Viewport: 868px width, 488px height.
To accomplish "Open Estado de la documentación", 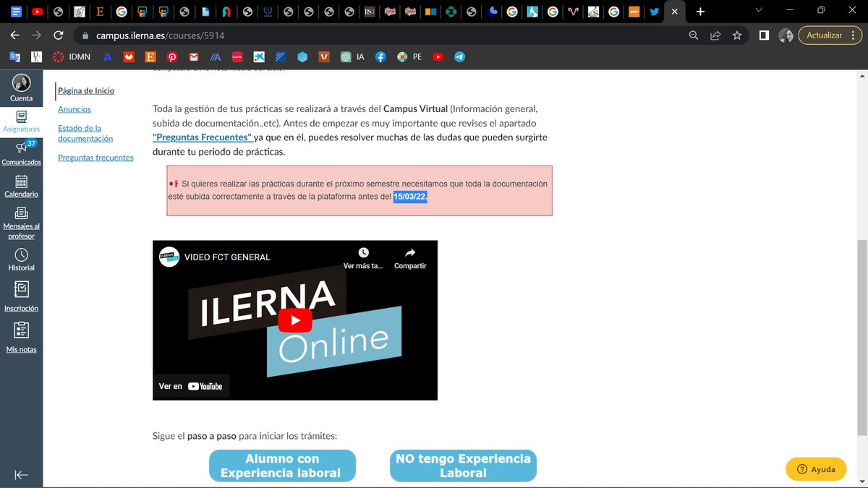I will [x=85, y=133].
